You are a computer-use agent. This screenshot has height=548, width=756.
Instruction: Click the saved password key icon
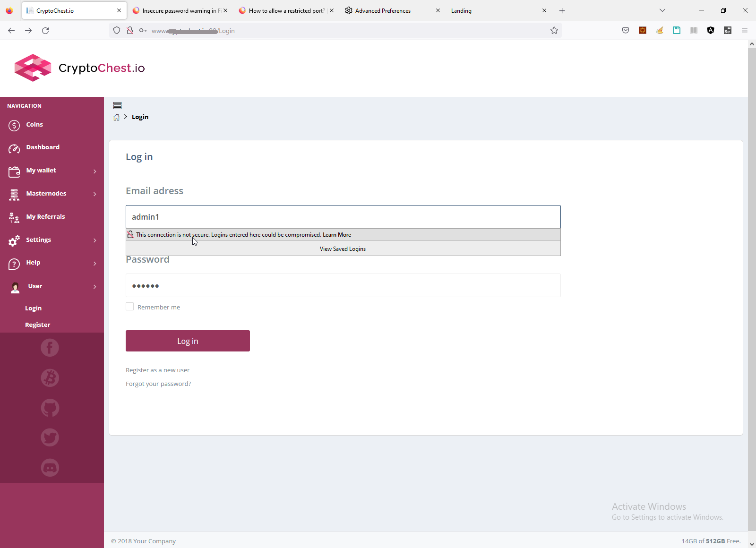tap(143, 31)
